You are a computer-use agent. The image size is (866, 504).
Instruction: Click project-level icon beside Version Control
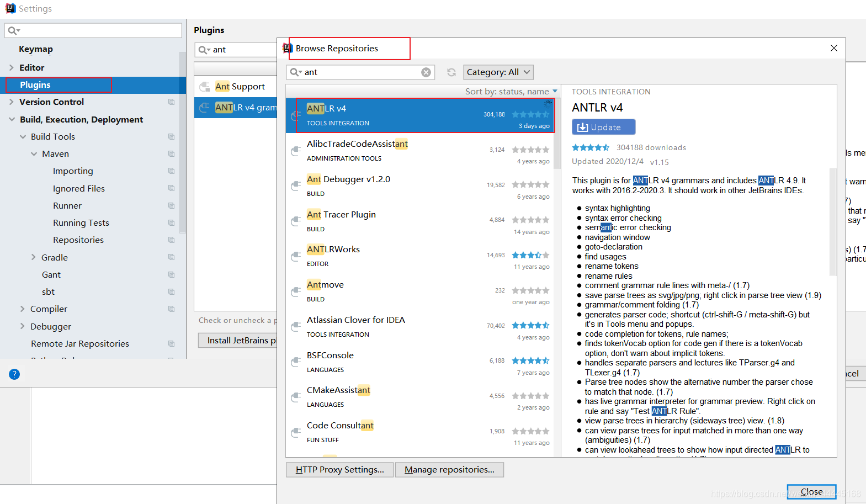[171, 102]
